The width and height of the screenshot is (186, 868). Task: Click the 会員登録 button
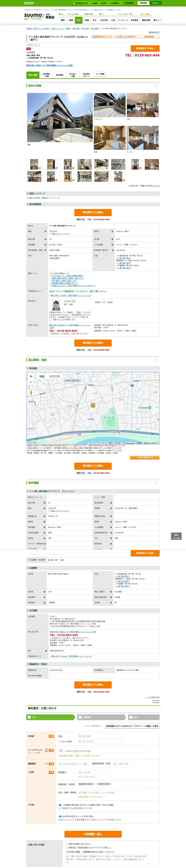click(x=143, y=3)
